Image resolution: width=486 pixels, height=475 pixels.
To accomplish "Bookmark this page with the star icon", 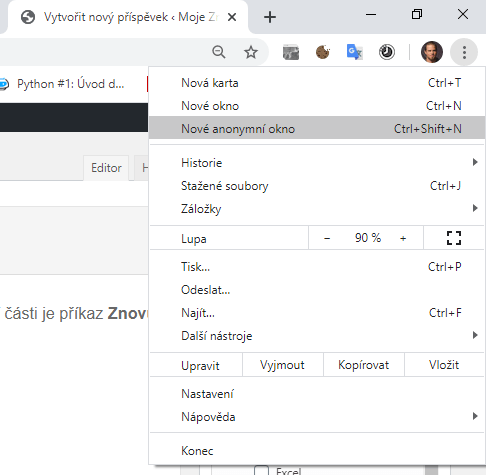I will (x=251, y=52).
